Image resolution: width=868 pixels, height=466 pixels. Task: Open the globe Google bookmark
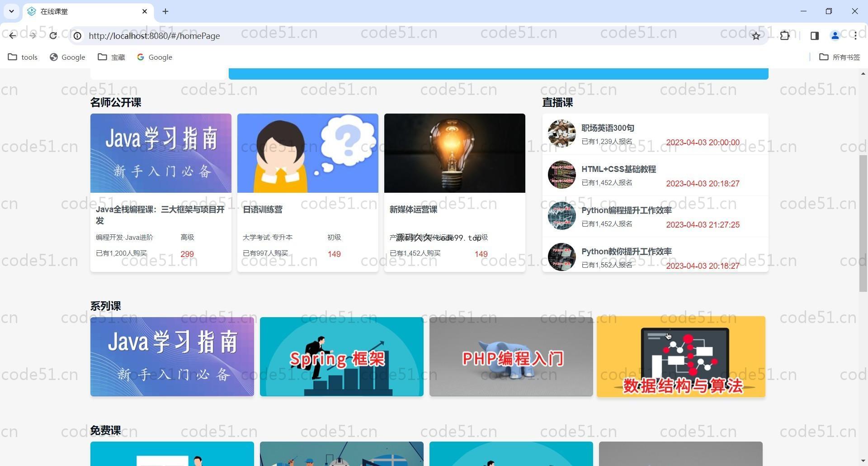pos(67,57)
